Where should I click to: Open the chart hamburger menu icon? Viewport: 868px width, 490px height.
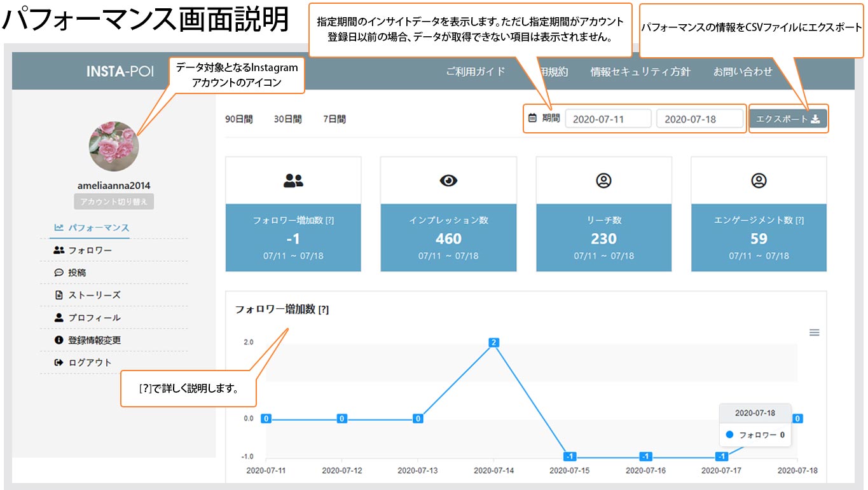click(x=814, y=332)
